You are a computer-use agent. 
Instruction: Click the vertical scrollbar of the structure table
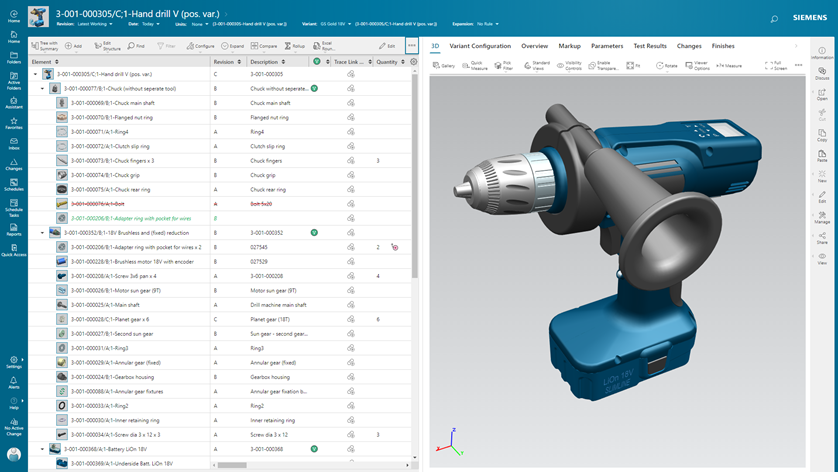click(415, 176)
